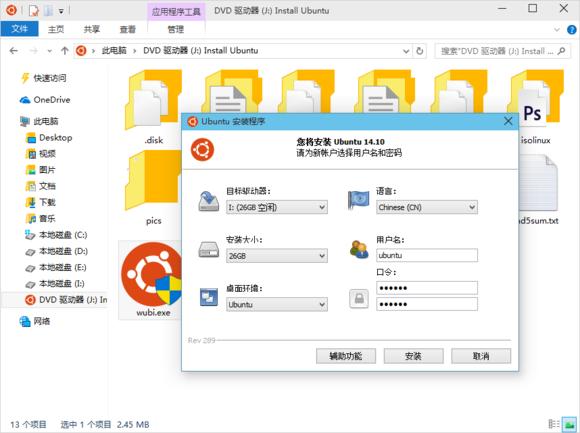Click the language flag icon in installer
This screenshot has height=433, width=580.
click(x=358, y=200)
